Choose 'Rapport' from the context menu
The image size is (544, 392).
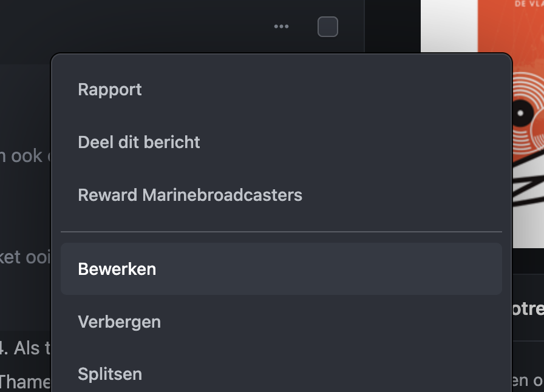pyautogui.click(x=109, y=89)
